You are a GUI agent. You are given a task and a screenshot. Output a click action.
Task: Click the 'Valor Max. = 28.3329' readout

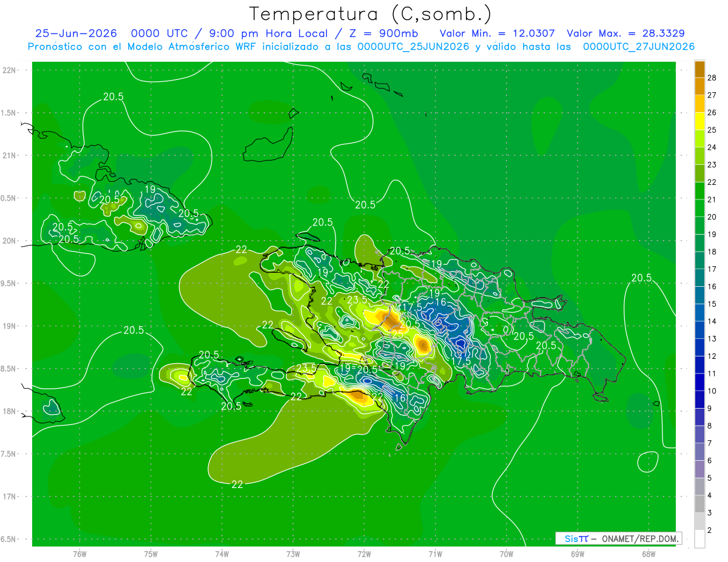click(625, 33)
